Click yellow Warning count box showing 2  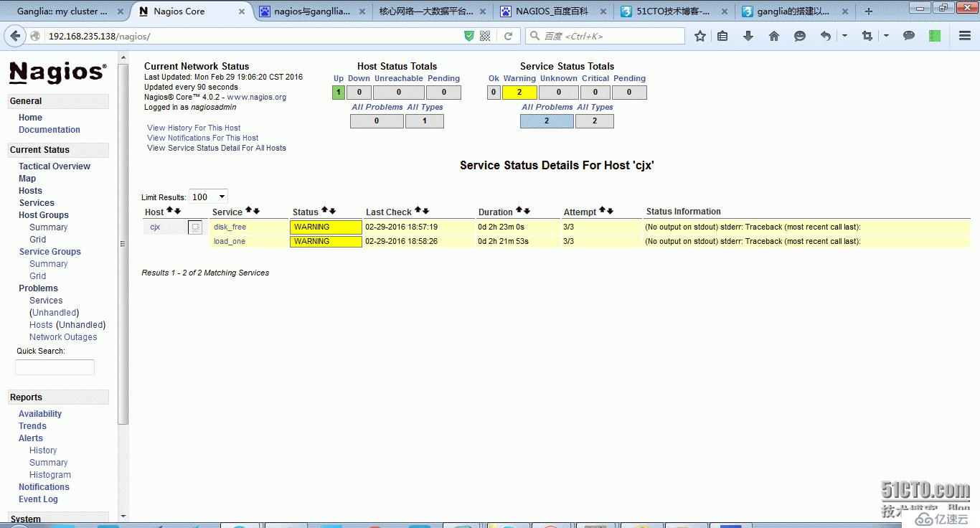(519, 92)
